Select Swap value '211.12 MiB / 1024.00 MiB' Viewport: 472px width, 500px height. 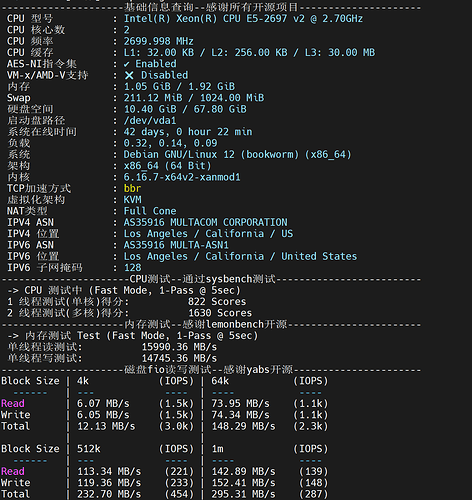coord(194,98)
